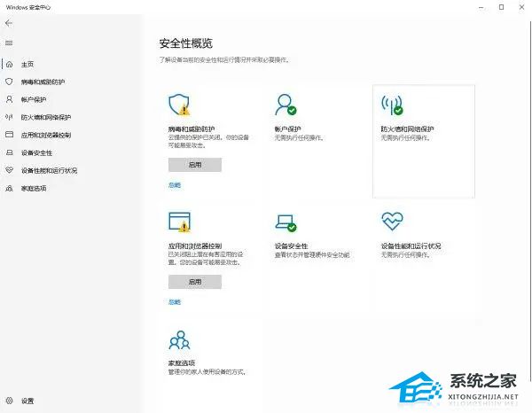Select 家庭选项 in the sidebar

pos(34,188)
